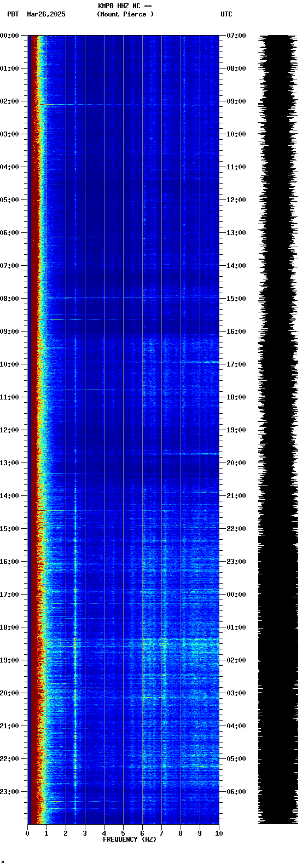Click the PDT timezone label
The width and height of the screenshot is (302, 868).
[x=13, y=14]
